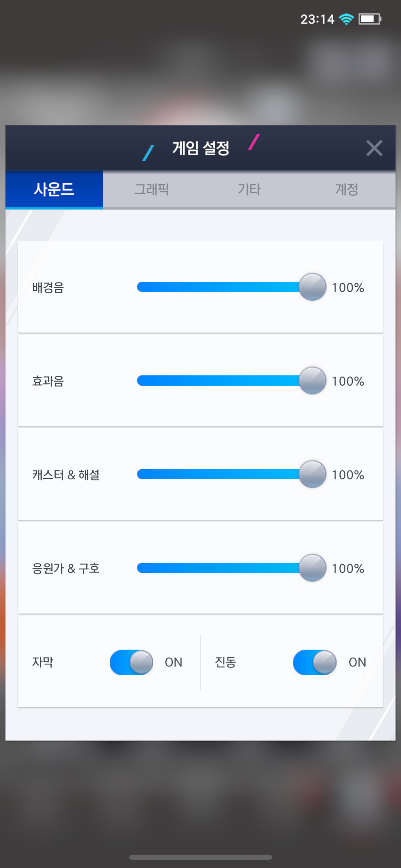Click the 효과음 slider handle
The width and height of the screenshot is (401, 868).
point(312,381)
